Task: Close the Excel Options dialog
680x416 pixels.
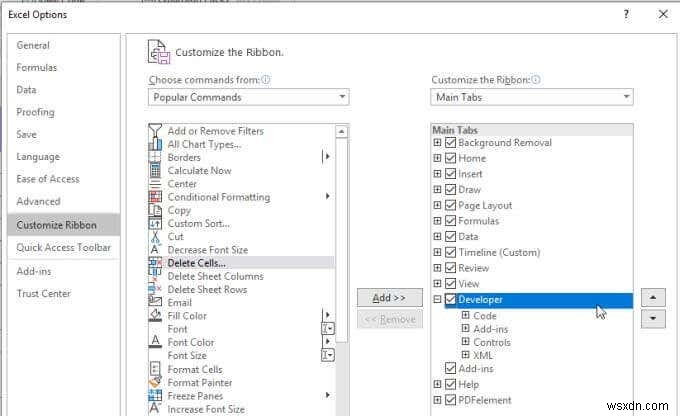Action: [663, 14]
